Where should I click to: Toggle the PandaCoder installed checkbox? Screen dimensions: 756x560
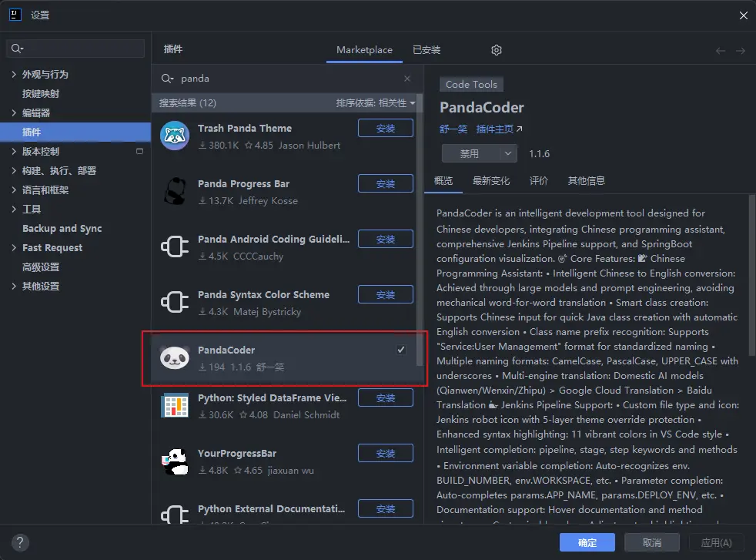coord(401,350)
